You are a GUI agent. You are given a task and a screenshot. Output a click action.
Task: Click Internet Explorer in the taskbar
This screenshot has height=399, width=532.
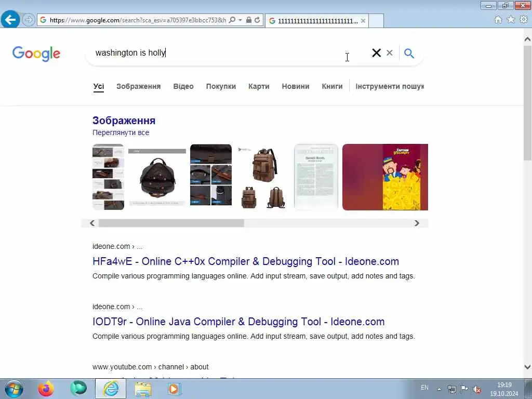point(111,389)
